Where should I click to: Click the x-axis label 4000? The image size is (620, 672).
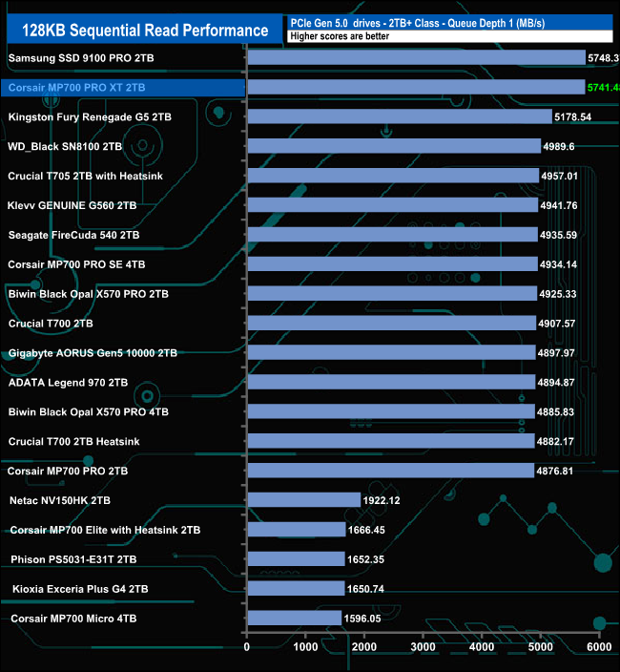pyautogui.click(x=482, y=647)
